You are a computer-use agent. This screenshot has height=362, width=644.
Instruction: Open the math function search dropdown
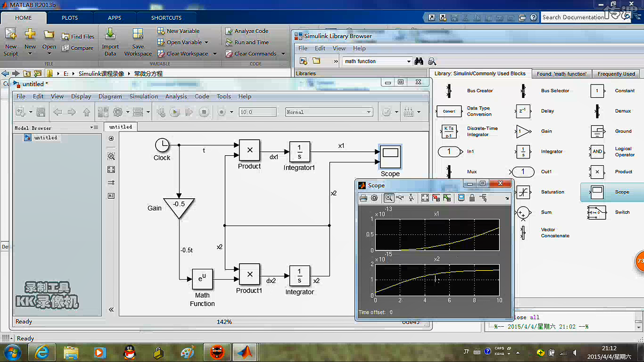(409, 61)
